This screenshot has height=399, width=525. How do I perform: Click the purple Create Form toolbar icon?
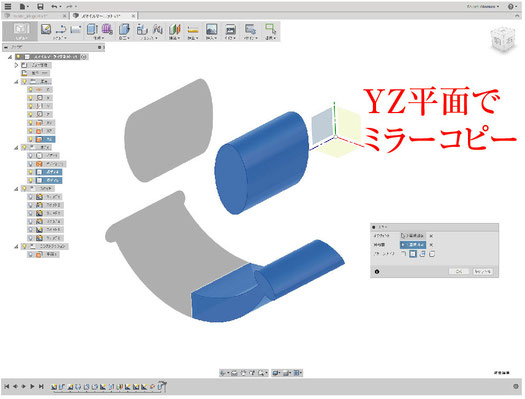click(107, 29)
